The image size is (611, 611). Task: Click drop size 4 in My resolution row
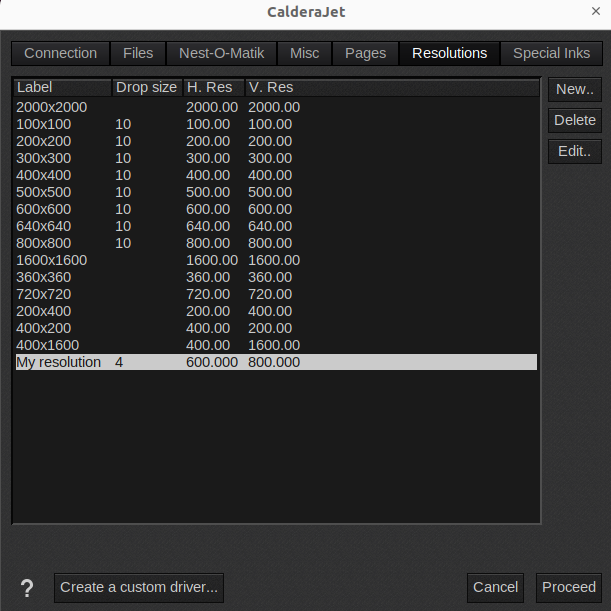119,362
